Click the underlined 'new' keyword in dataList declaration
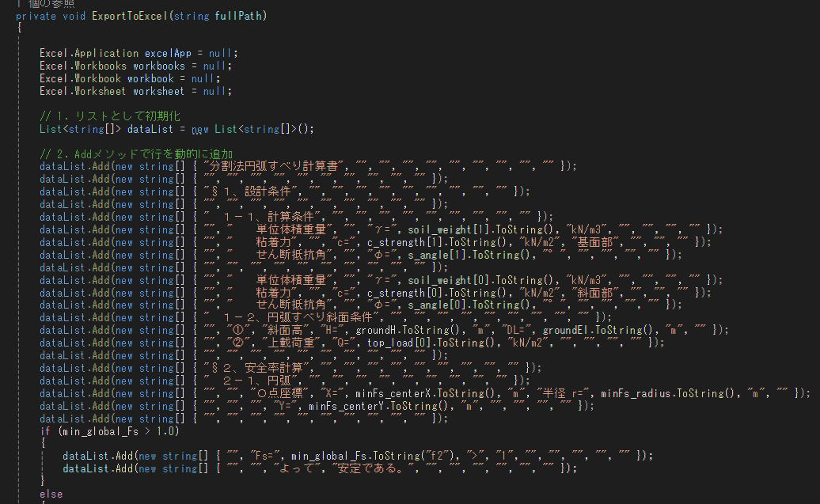 (199, 129)
